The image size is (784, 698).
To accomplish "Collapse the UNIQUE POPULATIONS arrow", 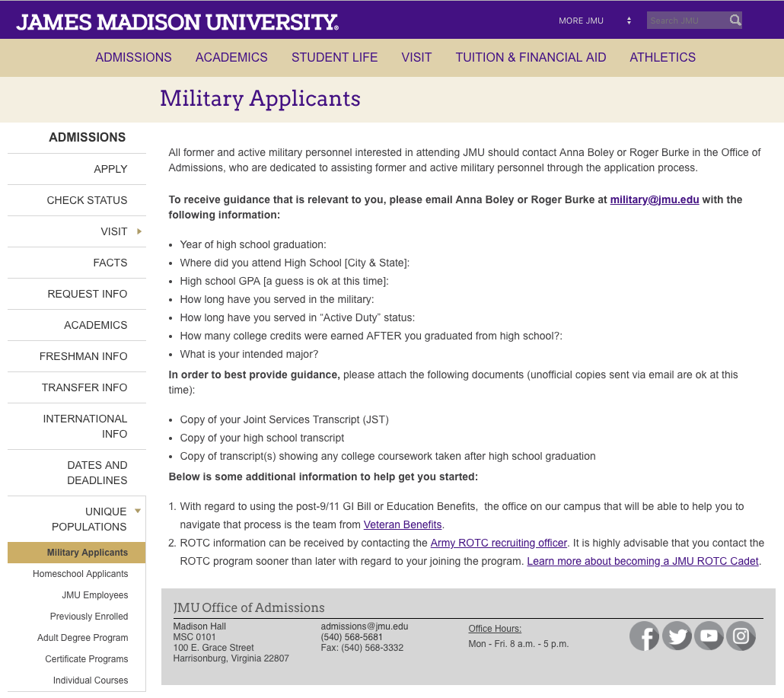I will point(138,511).
